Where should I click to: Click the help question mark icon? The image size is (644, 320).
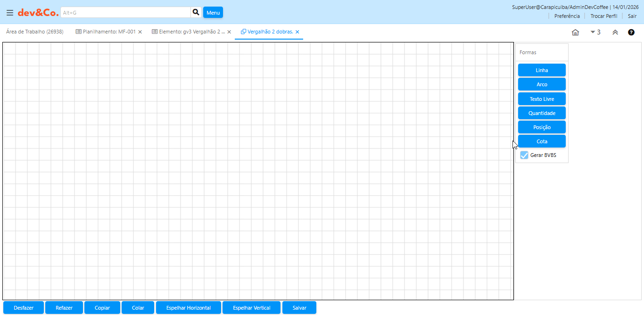coord(631,33)
